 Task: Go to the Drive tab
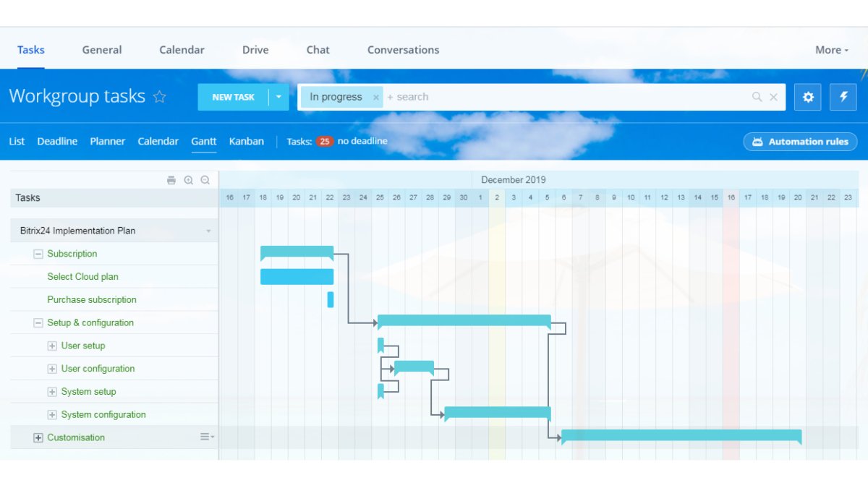255,50
